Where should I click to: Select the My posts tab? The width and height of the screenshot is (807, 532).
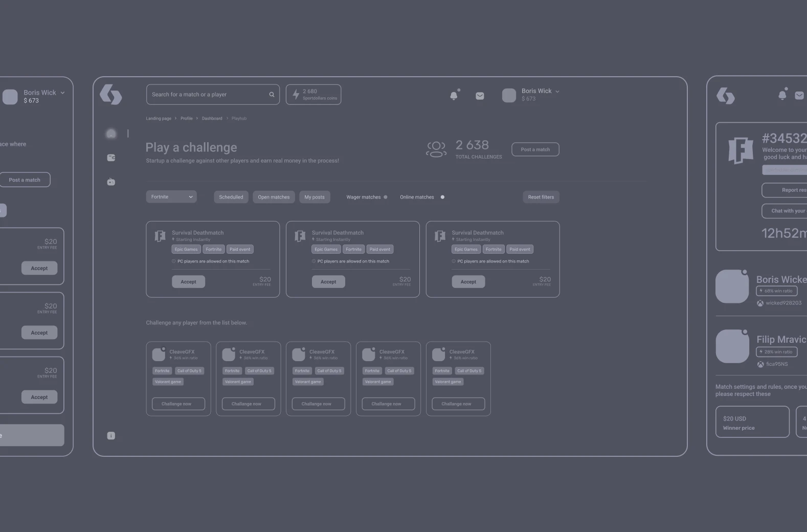tap(315, 197)
